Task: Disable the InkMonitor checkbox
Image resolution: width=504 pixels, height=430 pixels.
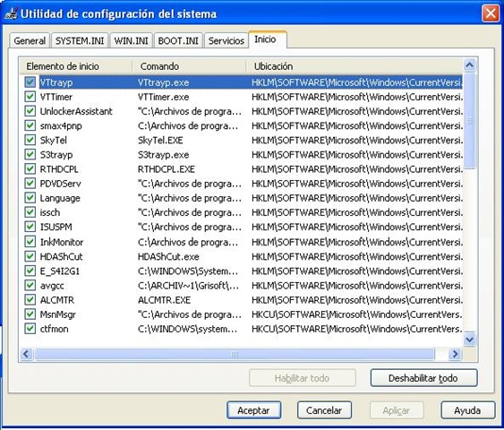Action: point(30,242)
